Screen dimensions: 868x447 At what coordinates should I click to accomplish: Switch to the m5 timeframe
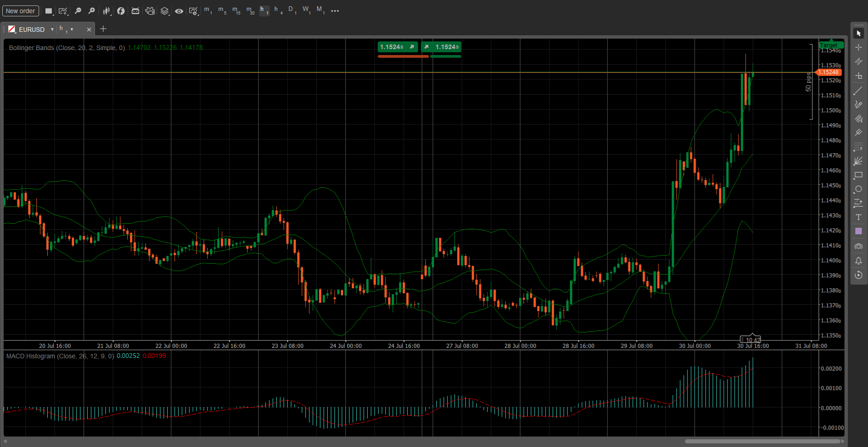click(222, 10)
